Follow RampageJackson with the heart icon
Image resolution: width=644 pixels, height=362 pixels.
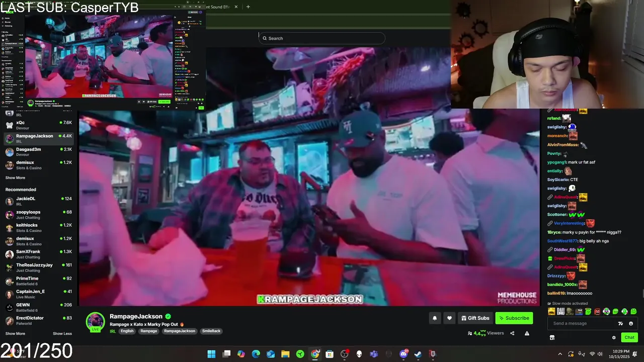pos(449,318)
